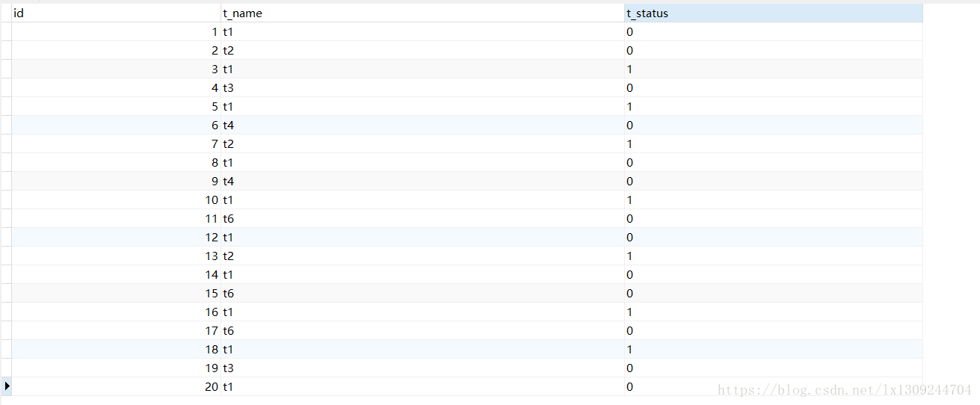
Task: Select the id cell with value 1
Action: (116, 32)
